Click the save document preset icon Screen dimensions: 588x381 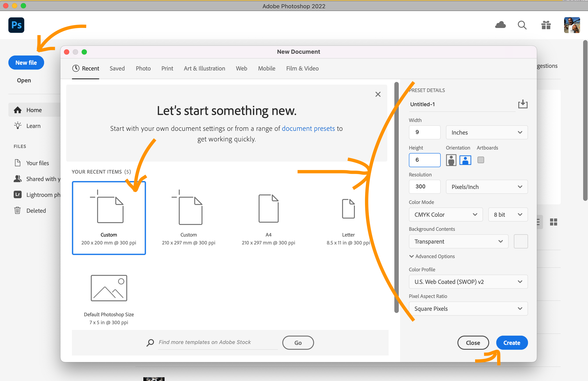(522, 104)
